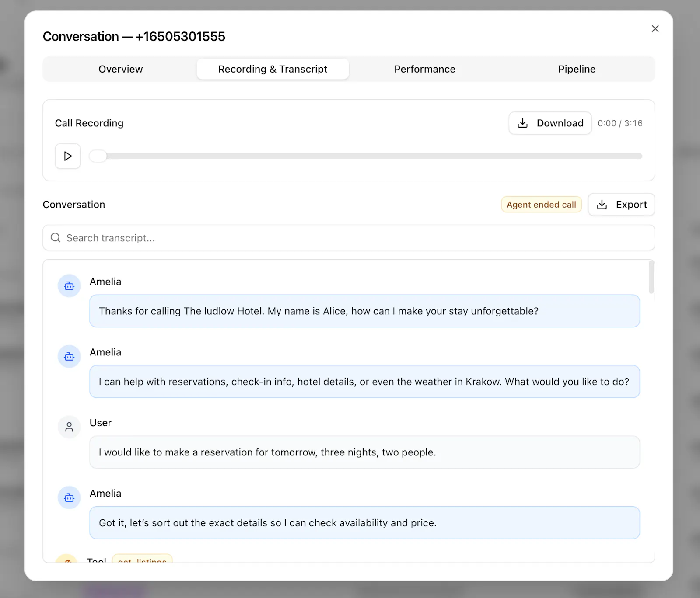Select the Recording & Transcript tab

tap(273, 69)
